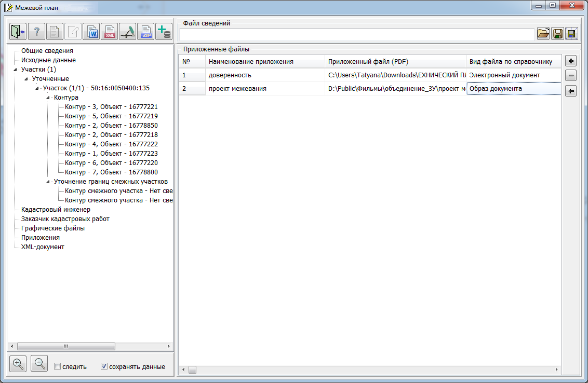The image size is (588, 383).
Task: Export the plan to a Word document
Action: click(x=92, y=32)
